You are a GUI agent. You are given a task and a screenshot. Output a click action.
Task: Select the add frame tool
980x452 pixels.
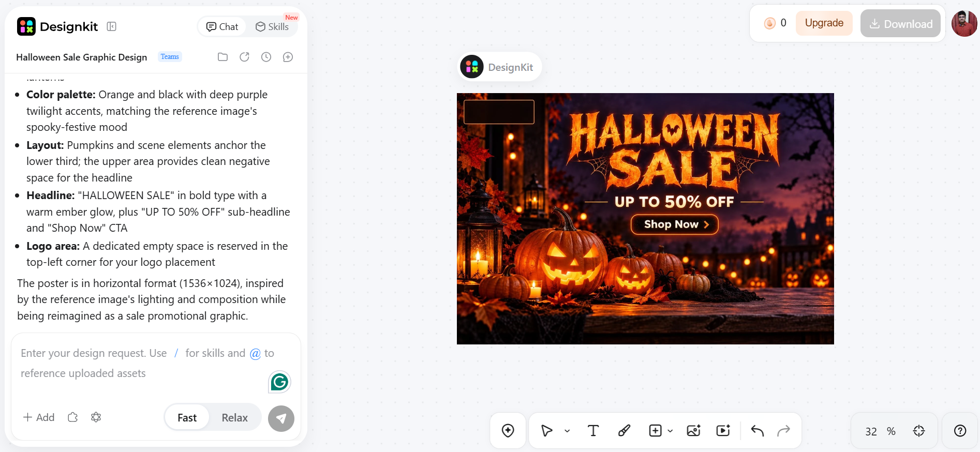click(655, 431)
